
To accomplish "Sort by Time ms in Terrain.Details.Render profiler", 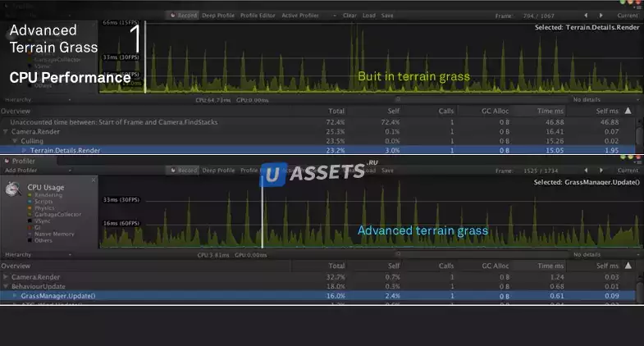I will [550, 111].
